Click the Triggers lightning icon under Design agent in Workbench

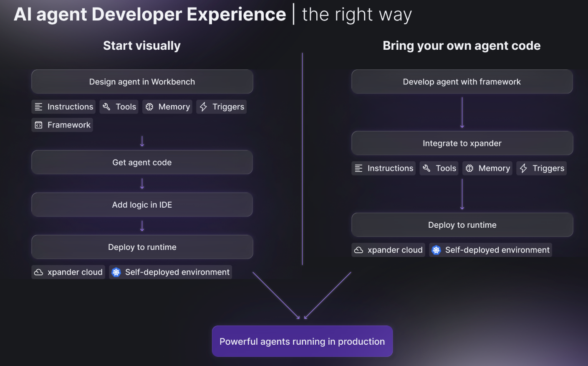(203, 107)
